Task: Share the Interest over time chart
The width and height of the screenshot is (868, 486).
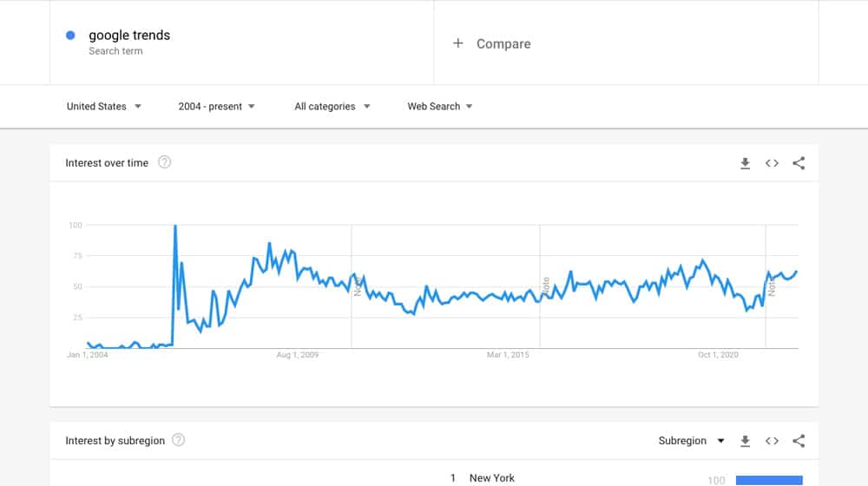Action: click(799, 163)
